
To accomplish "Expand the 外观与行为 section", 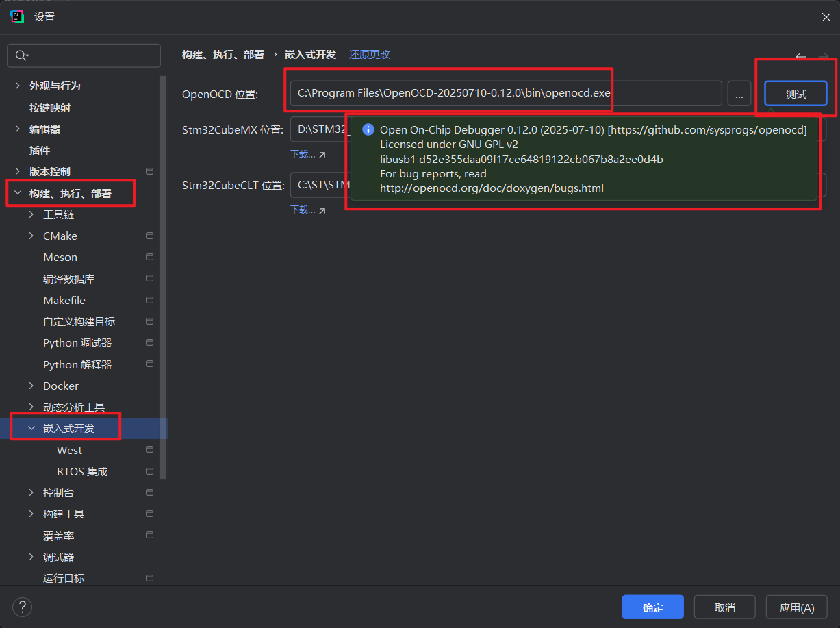I will pyautogui.click(x=18, y=86).
